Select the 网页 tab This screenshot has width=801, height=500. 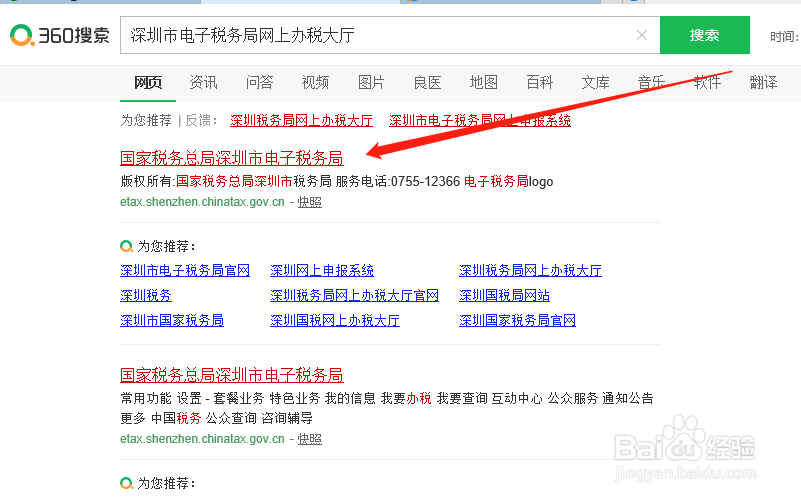tap(148, 82)
